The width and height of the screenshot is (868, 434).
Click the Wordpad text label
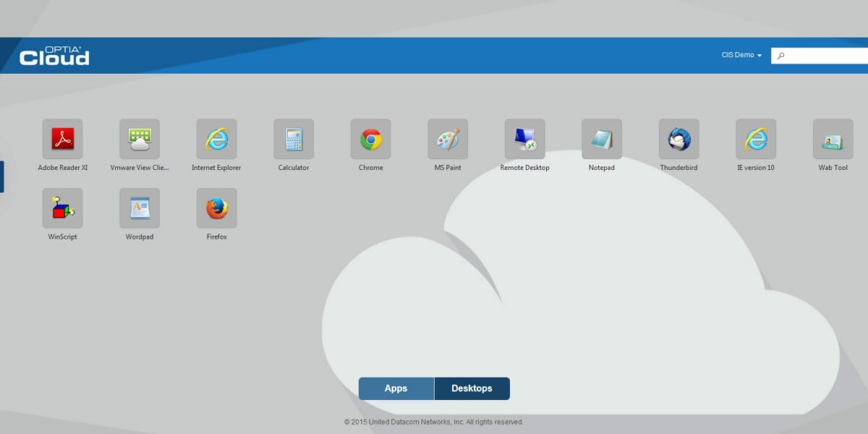click(140, 237)
